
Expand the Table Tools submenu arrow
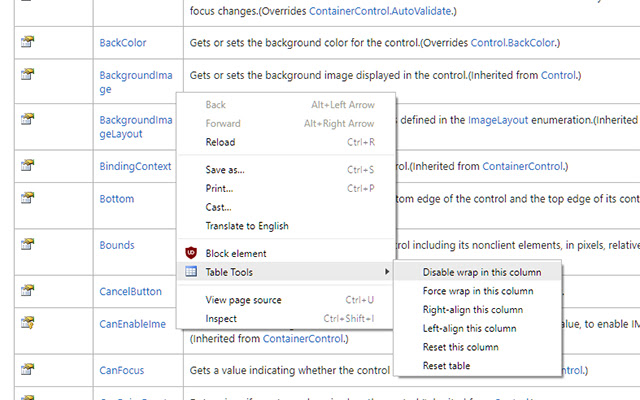386,272
